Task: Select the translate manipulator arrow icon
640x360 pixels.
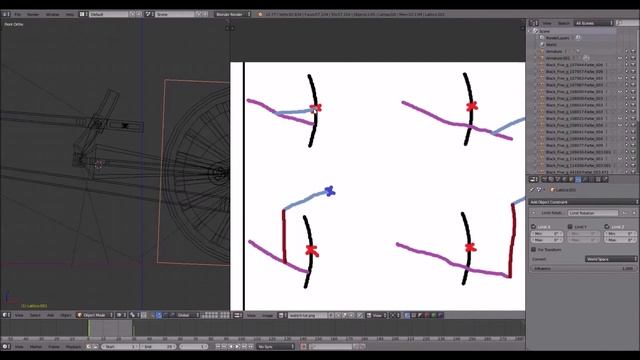Action: coord(159,315)
